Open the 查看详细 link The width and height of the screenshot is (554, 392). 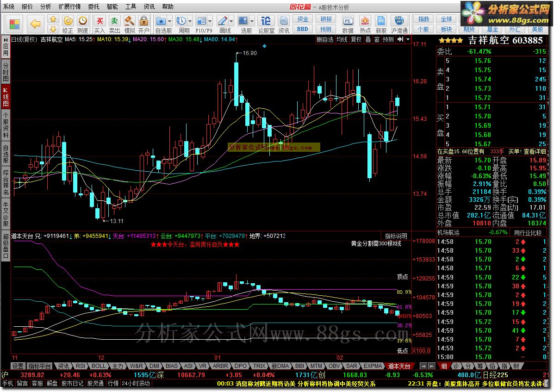tap(535, 151)
